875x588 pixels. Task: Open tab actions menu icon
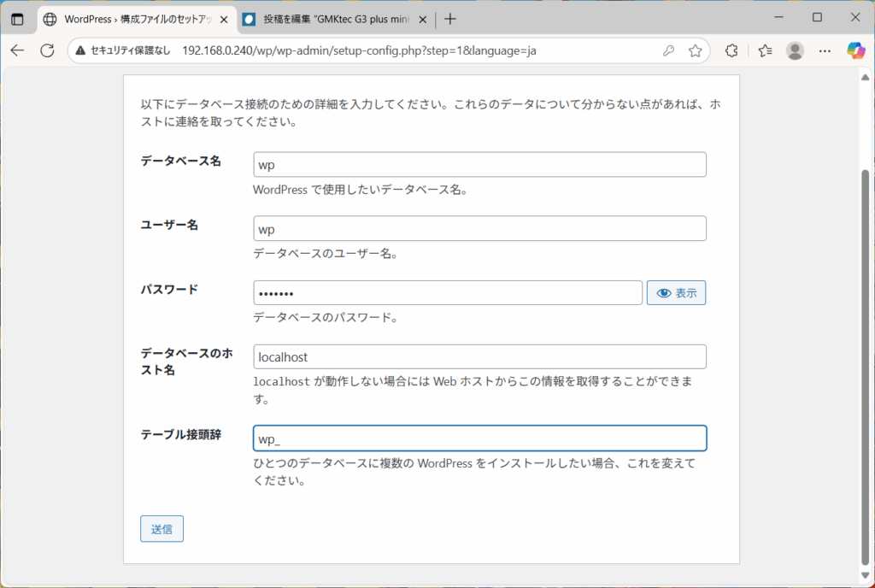click(x=17, y=19)
